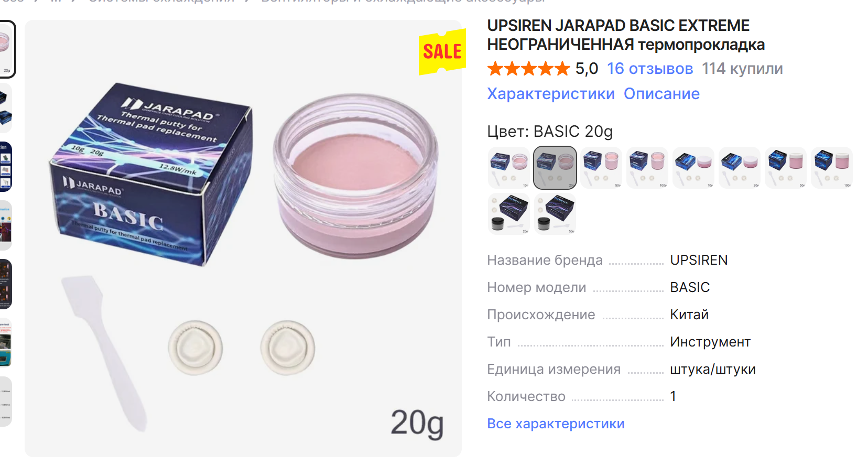Enlarge the main JARAPAD BASIC product image
Screen dimensions: 868x476
coord(243,239)
